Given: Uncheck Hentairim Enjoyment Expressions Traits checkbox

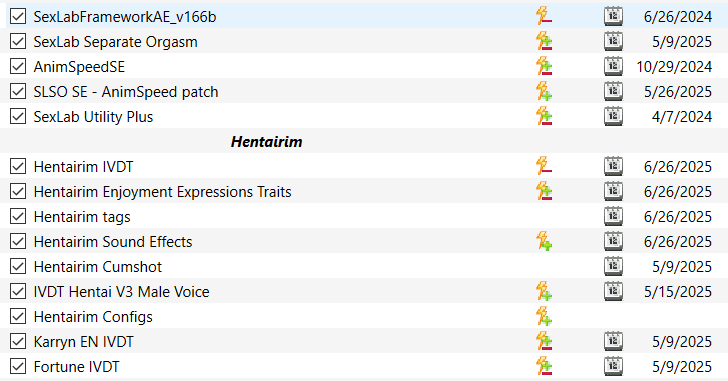Looking at the screenshot, I should 18,191.
